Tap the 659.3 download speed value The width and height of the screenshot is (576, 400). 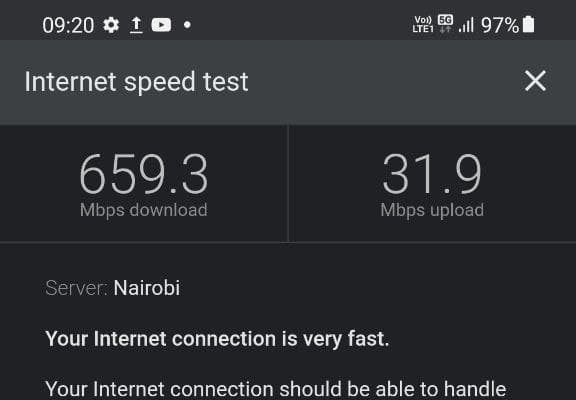(144, 174)
